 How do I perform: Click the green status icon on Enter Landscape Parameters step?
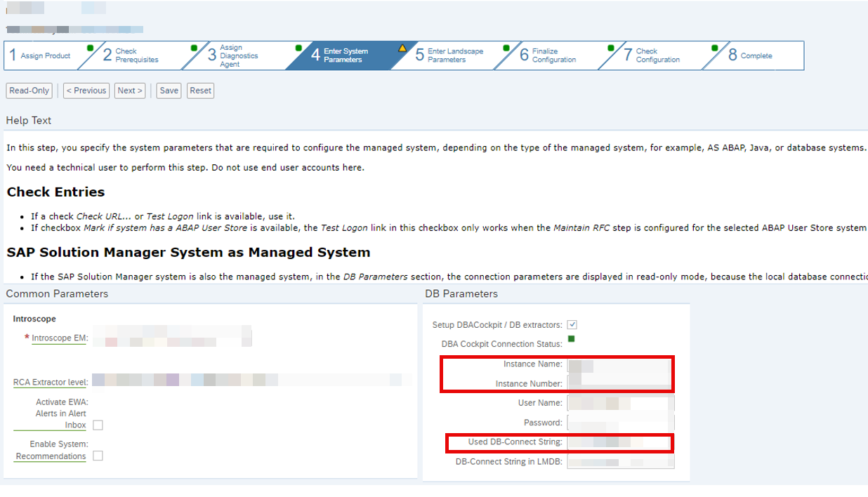pyautogui.click(x=506, y=48)
